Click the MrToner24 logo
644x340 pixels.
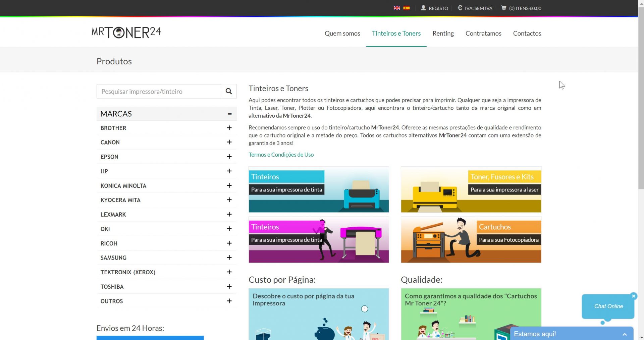pyautogui.click(x=126, y=33)
